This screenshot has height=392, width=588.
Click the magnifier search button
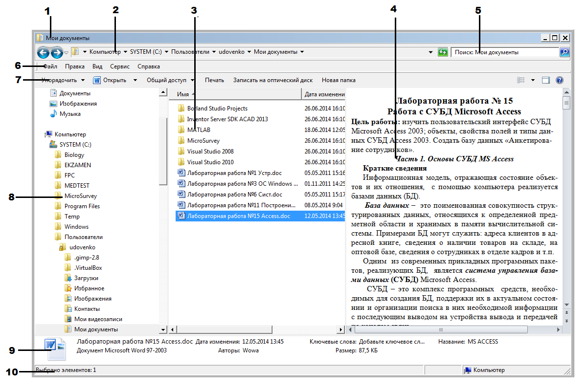click(x=565, y=52)
